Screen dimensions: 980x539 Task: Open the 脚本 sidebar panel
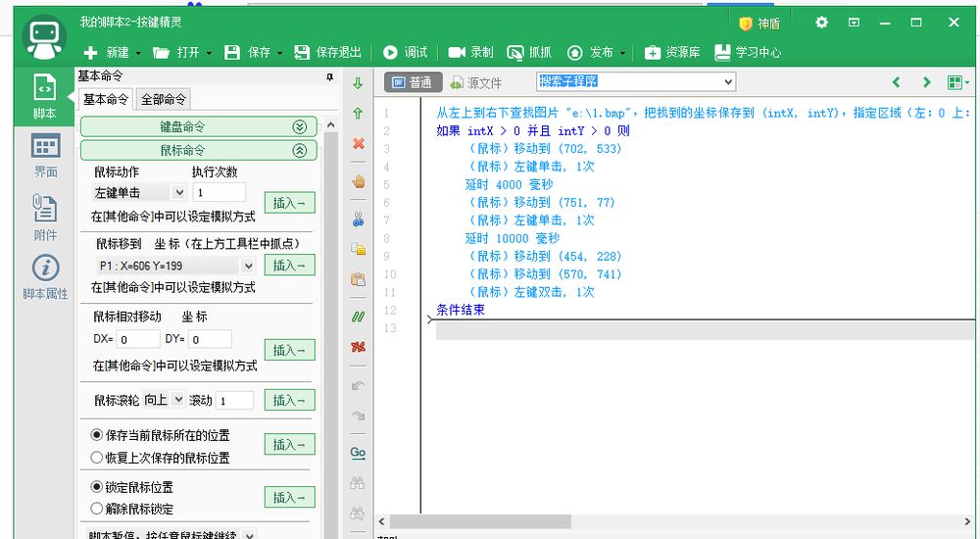click(44, 96)
